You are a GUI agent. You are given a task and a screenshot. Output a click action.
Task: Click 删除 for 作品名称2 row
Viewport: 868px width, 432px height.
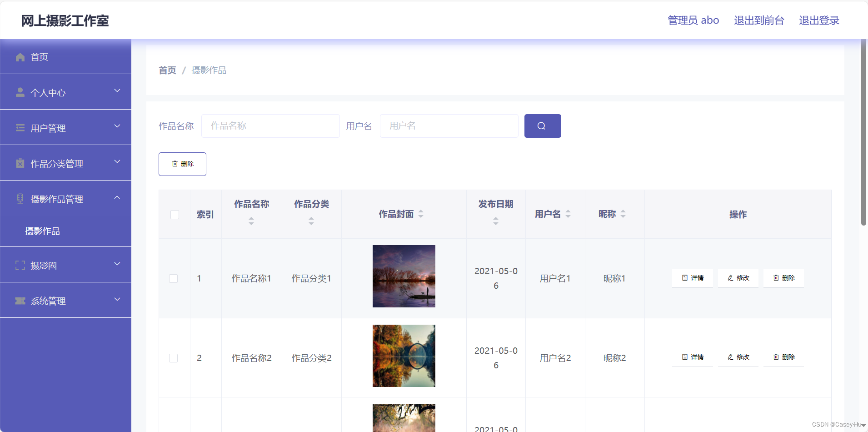coord(783,357)
